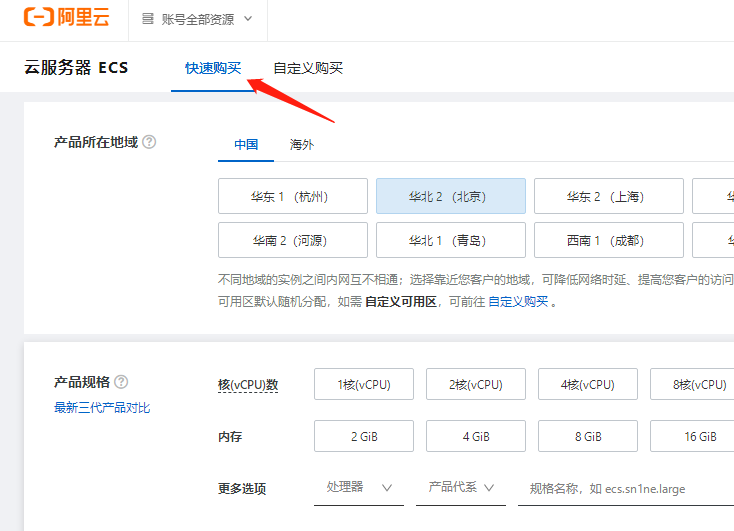734x531 pixels.
Task: Choose region 华北 2 (北京)
Action: pyautogui.click(x=450, y=196)
